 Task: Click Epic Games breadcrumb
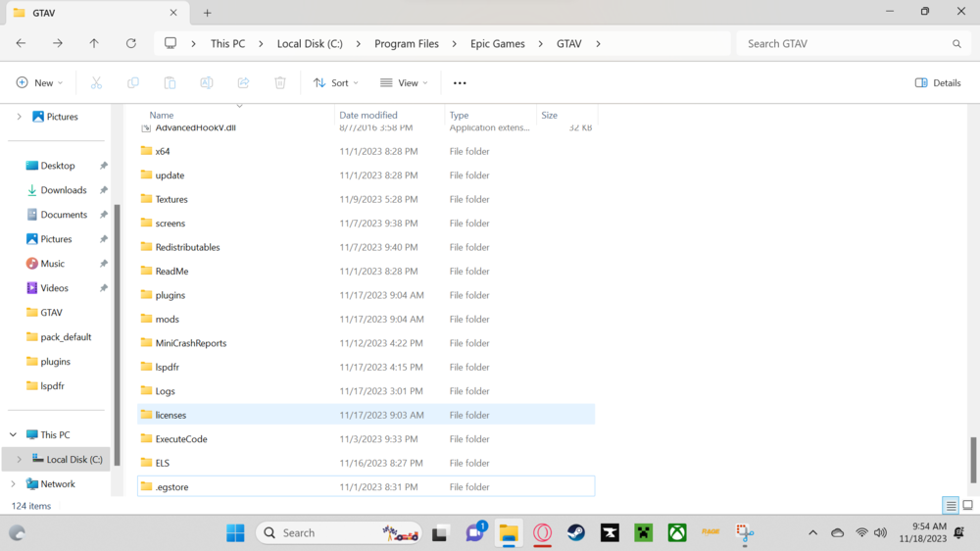coord(498,44)
